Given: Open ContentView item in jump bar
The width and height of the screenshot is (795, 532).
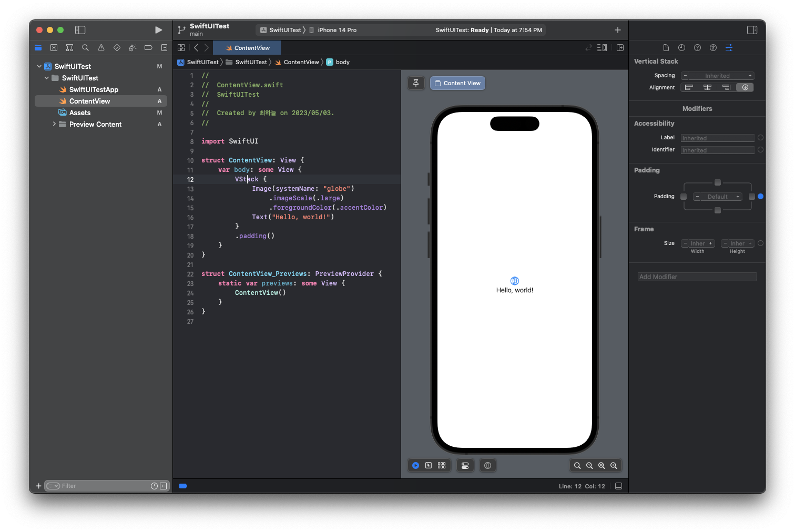Looking at the screenshot, I should click(x=297, y=62).
